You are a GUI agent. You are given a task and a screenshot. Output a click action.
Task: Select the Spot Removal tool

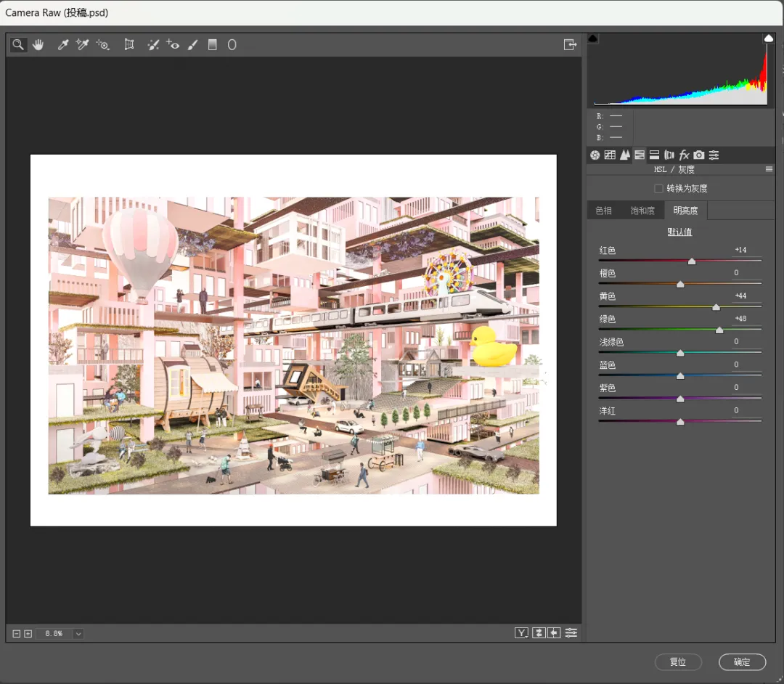point(153,45)
